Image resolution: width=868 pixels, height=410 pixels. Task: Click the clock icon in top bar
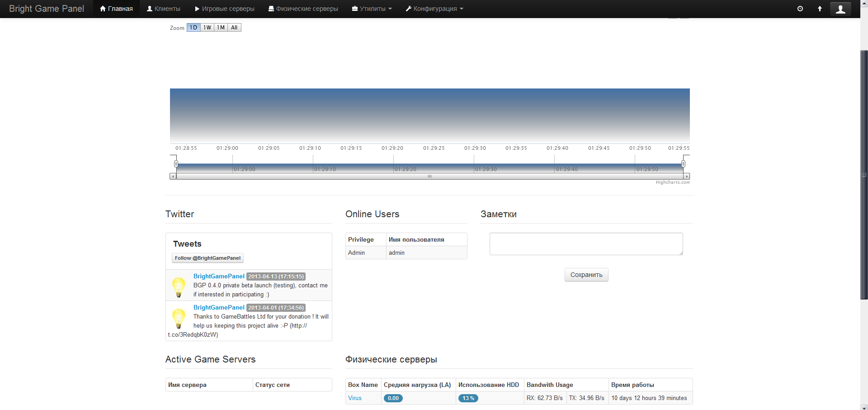pyautogui.click(x=800, y=9)
